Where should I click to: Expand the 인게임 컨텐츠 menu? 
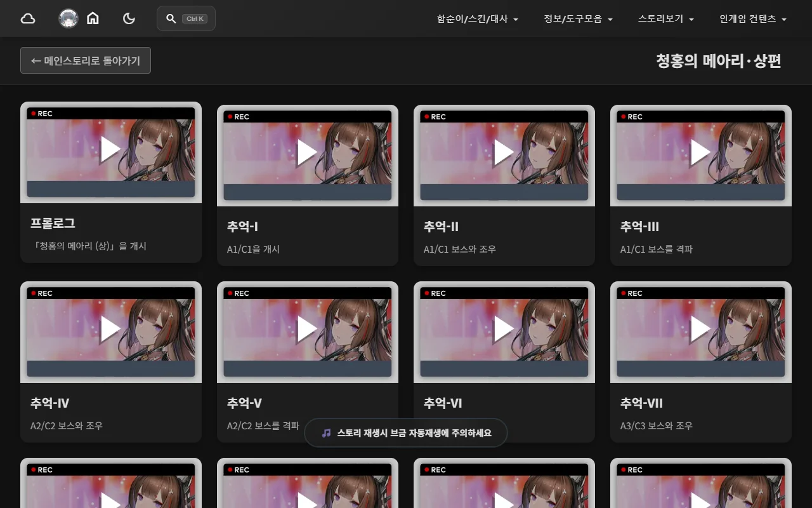pos(753,19)
